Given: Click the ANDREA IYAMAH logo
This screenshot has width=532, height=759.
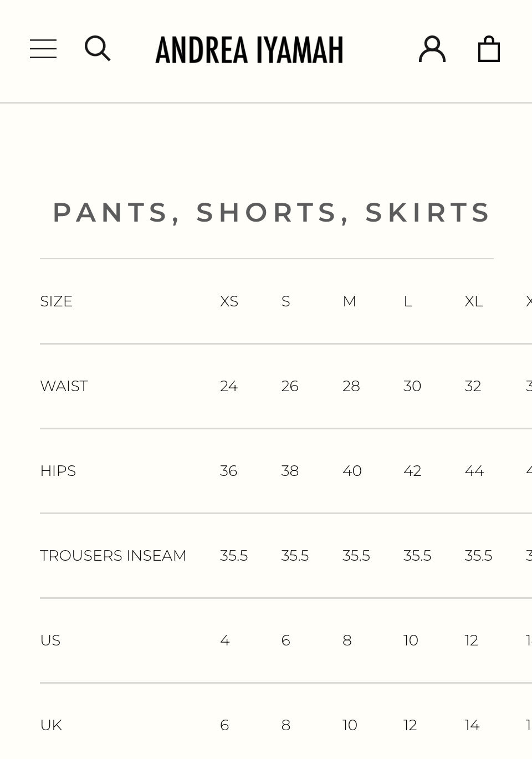Looking at the screenshot, I should [249, 49].
